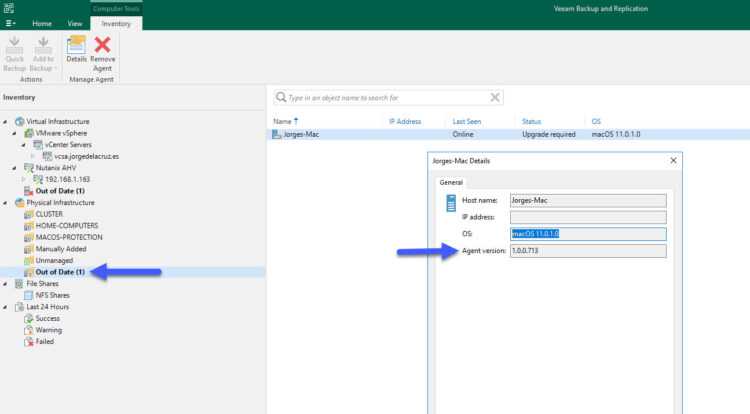The image size is (750, 414).
Task: Click the Remove Agent red X icon
Action: coord(102,45)
